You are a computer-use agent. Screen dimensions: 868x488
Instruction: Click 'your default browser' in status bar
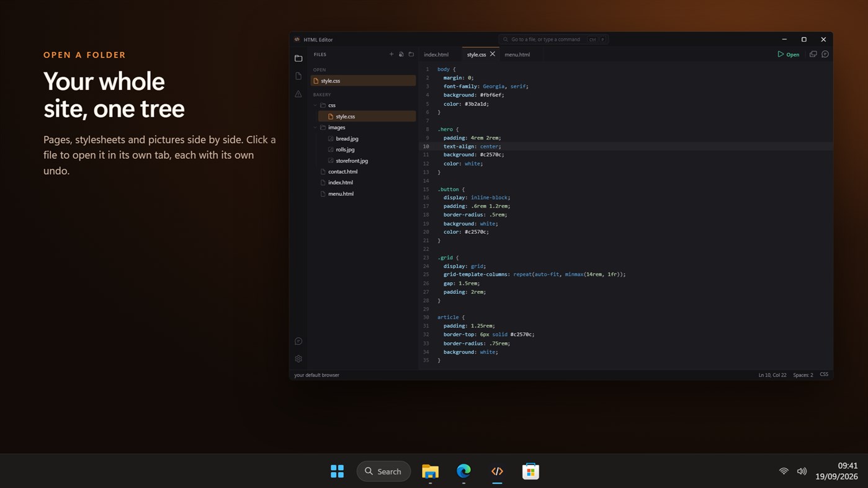(316, 375)
